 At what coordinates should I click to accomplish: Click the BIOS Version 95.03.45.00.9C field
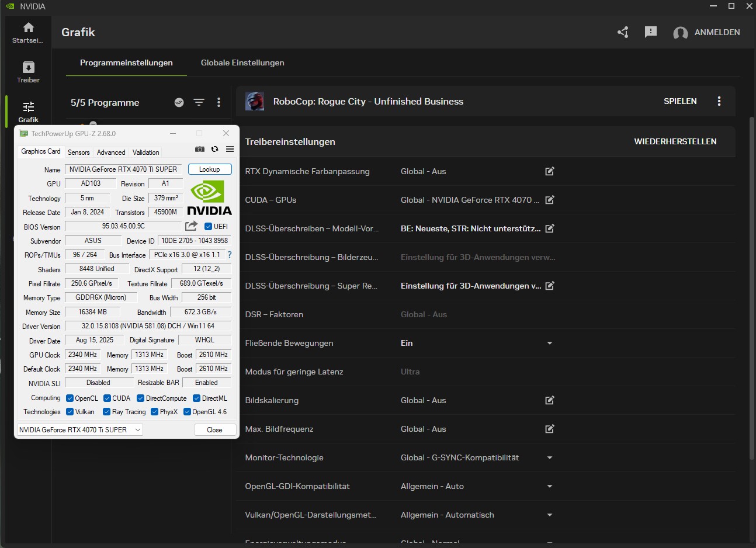(x=123, y=226)
